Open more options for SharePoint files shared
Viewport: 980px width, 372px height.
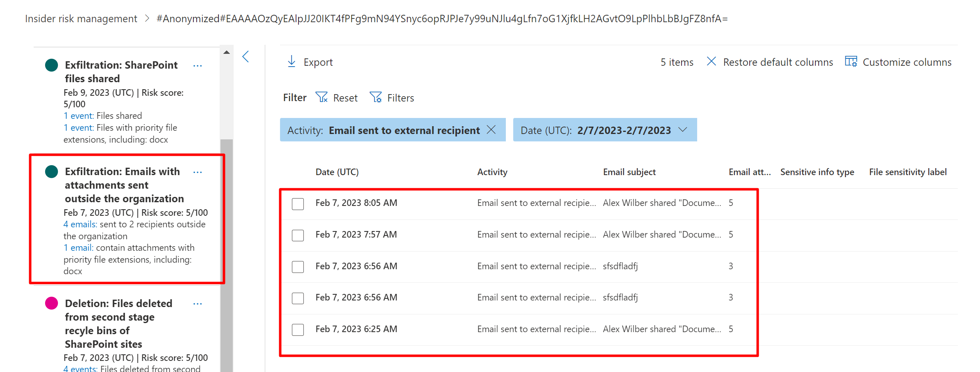[197, 66]
